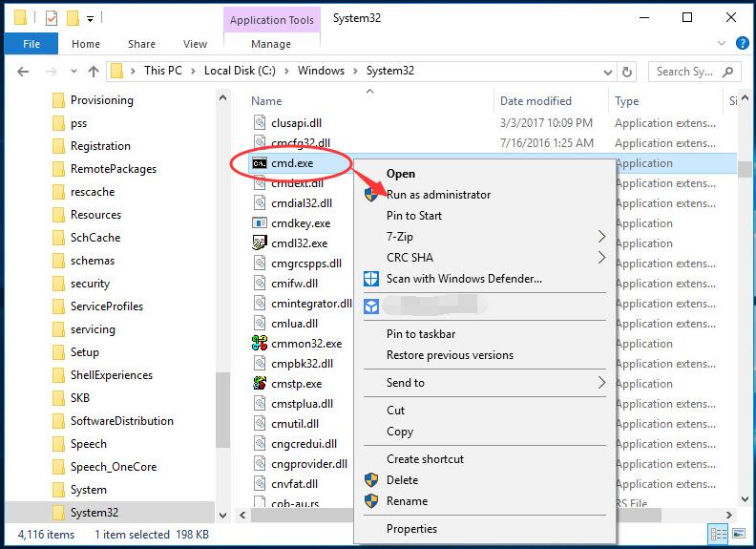Open the address bar history dropdown

(x=607, y=72)
